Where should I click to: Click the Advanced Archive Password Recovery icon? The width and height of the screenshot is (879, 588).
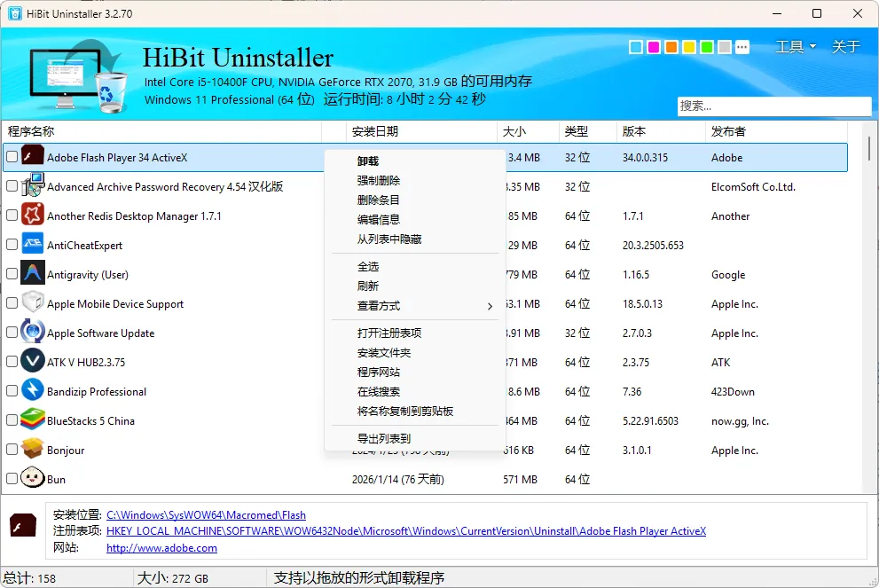(33, 185)
